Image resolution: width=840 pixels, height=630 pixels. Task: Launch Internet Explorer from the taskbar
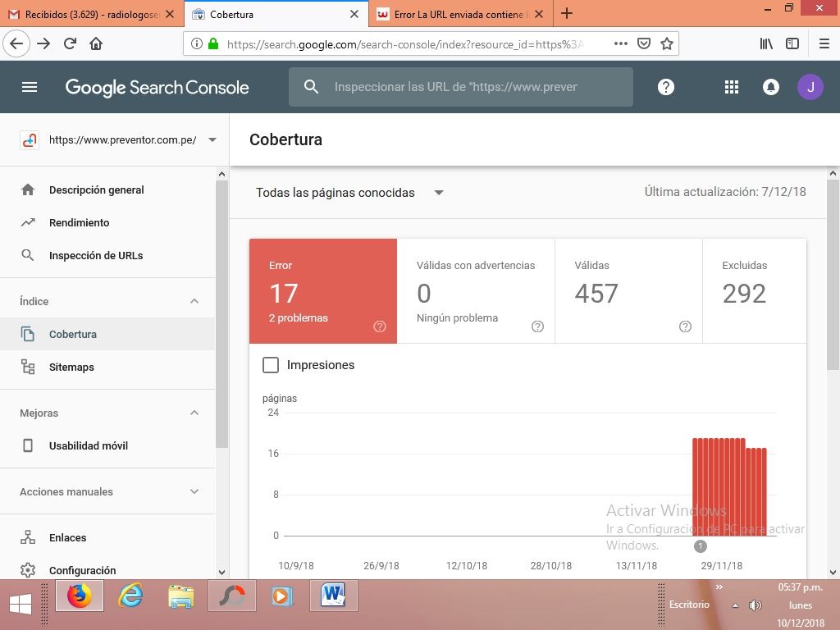tap(130, 596)
